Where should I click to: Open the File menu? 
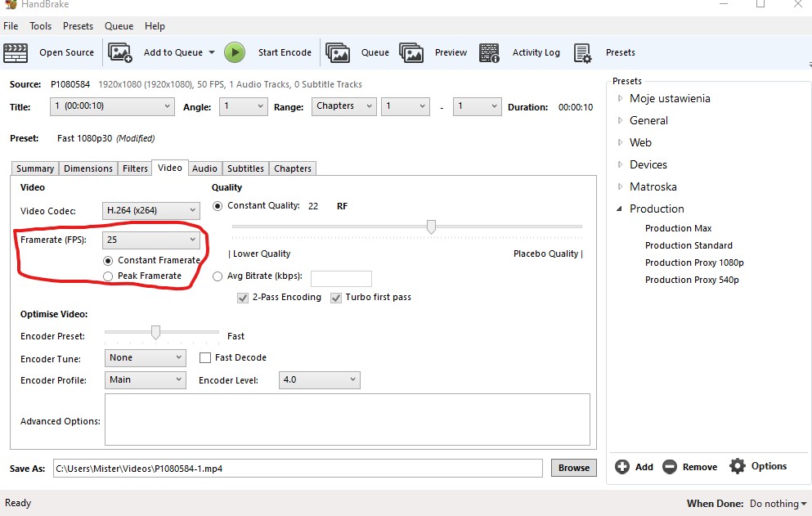(11, 26)
